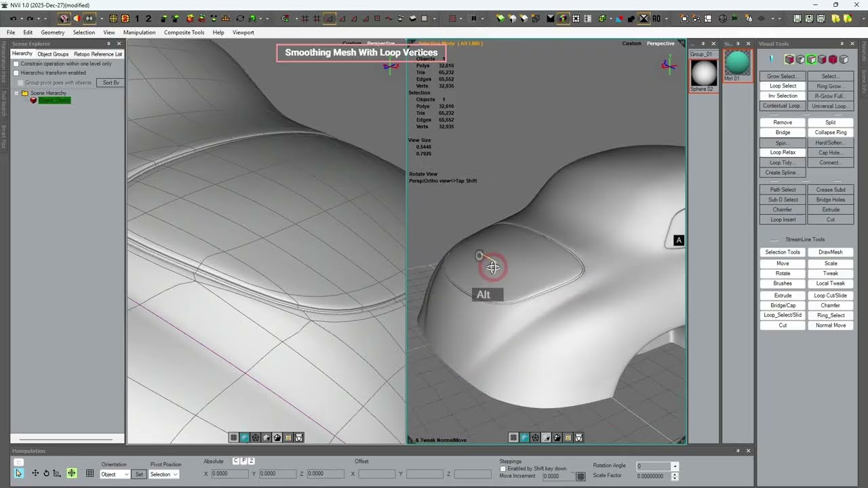
Task: Toggle Group pivot goes with objects checkbox
Action: (x=20, y=83)
